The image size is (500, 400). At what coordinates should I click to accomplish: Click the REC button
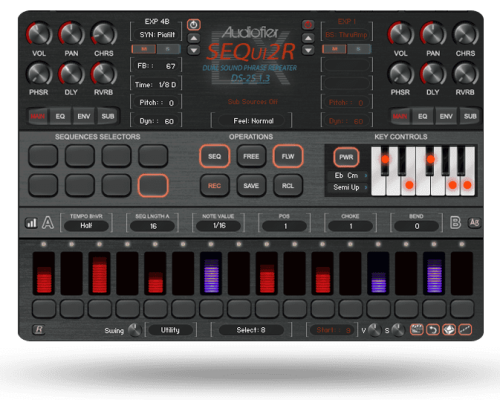coord(215,186)
